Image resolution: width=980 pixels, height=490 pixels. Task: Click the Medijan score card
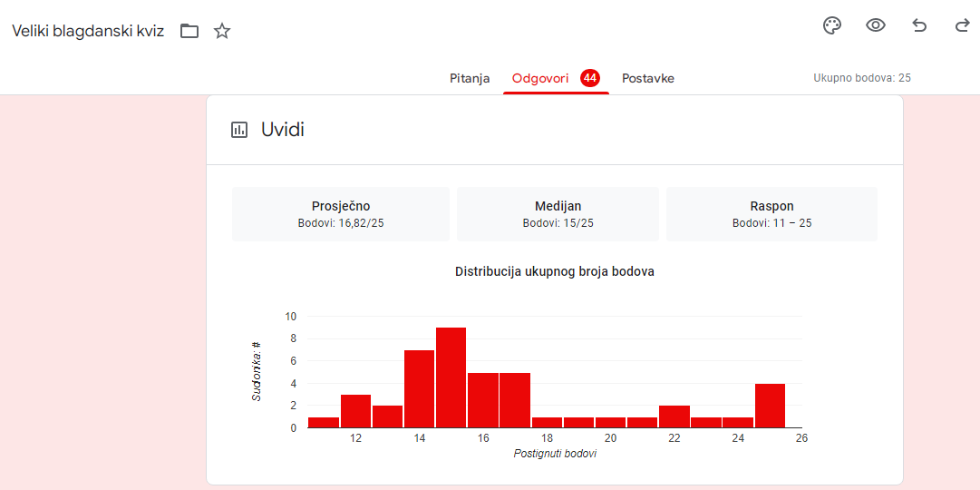558,214
